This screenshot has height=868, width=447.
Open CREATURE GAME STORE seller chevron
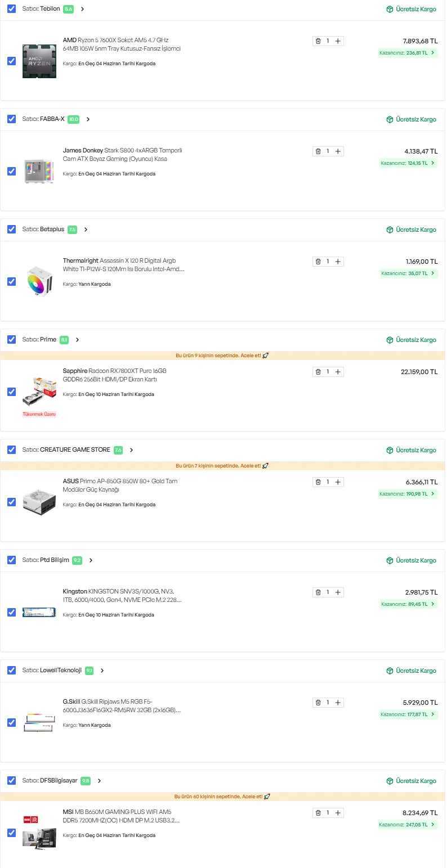click(x=132, y=450)
